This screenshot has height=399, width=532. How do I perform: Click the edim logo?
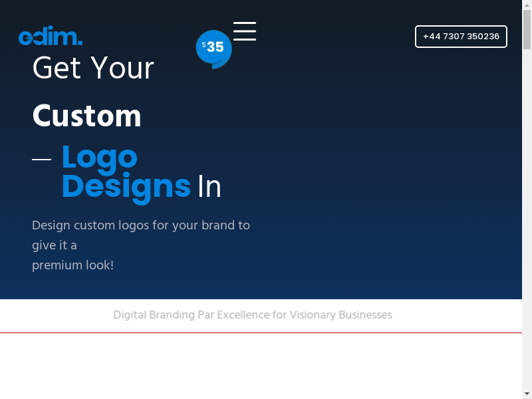(x=51, y=37)
